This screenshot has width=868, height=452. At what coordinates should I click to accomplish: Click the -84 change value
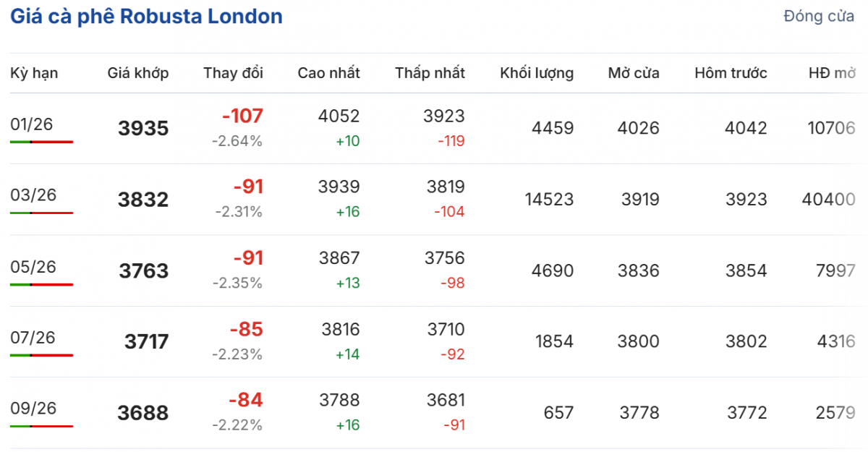point(246,400)
